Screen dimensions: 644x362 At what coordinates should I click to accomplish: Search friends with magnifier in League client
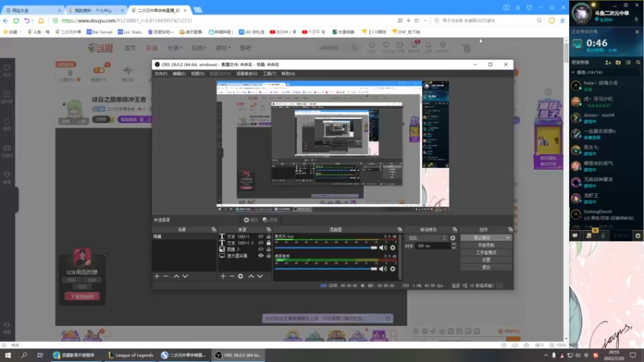pyautogui.click(x=638, y=63)
